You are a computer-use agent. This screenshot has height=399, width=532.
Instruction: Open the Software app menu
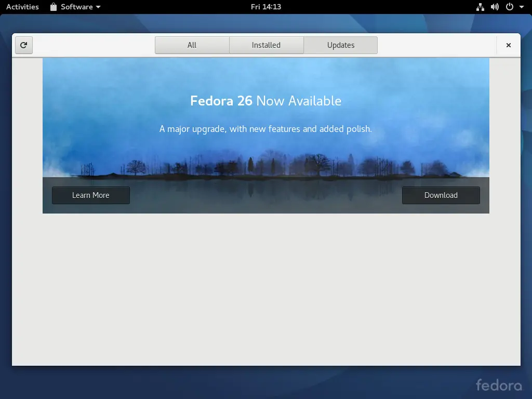tap(75, 7)
